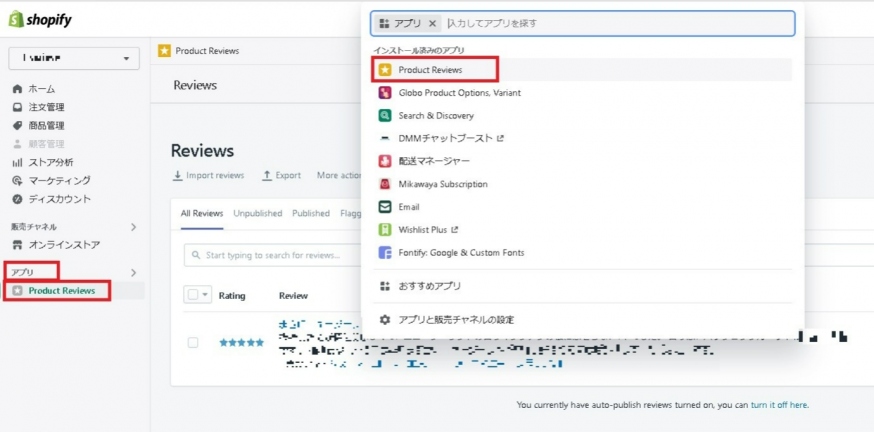874x432 pixels.
Task: Click the Wishlist Plus app icon
Action: [x=385, y=230]
